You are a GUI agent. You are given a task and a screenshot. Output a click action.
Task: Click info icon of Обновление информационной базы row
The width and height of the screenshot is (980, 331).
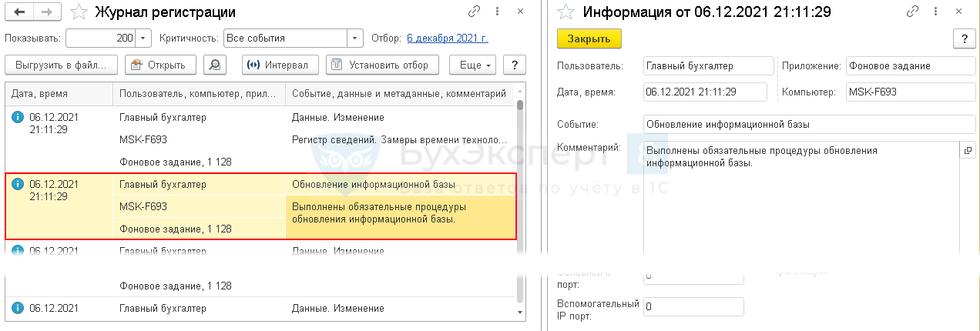[x=18, y=184]
